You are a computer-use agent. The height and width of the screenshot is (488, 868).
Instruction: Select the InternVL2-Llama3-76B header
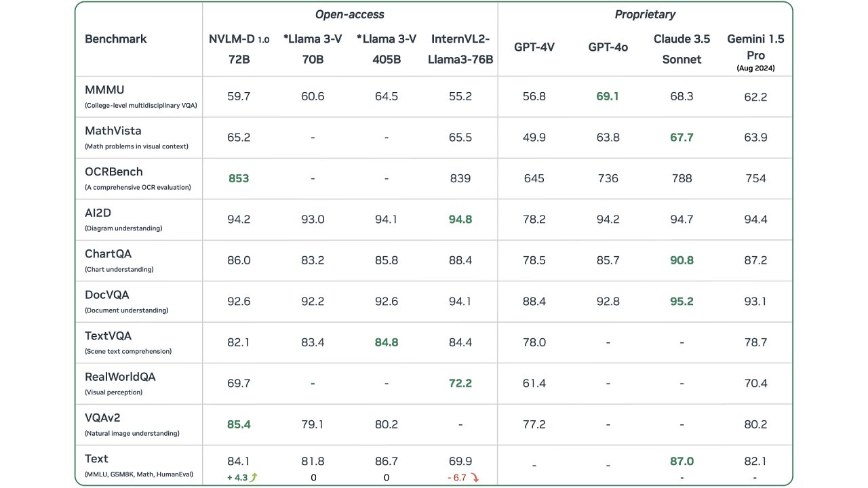click(x=461, y=49)
